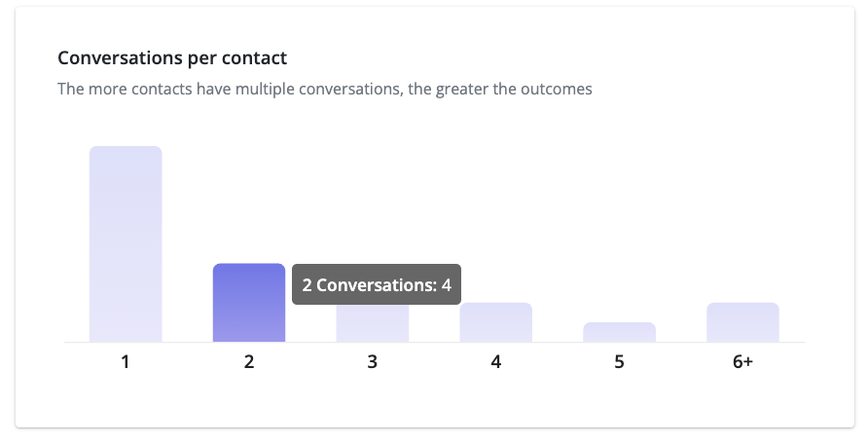Click the bar for 3 conversations
868x444 pixels.
[x=373, y=324]
